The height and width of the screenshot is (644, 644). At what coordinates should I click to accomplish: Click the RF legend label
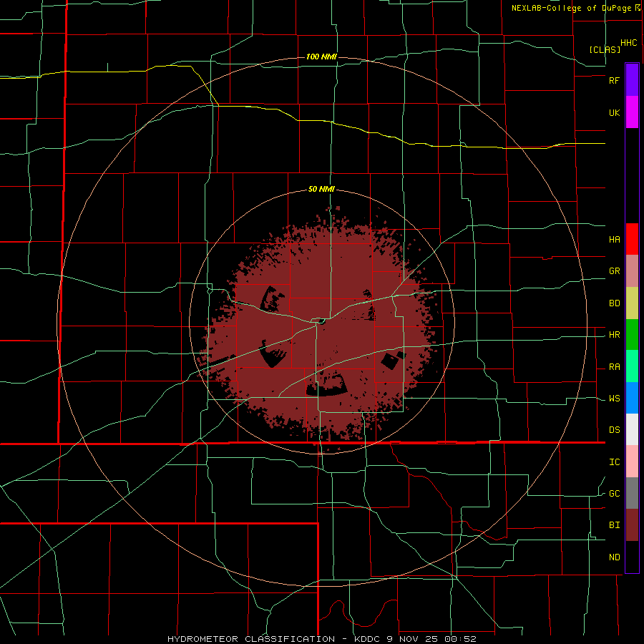click(x=614, y=80)
